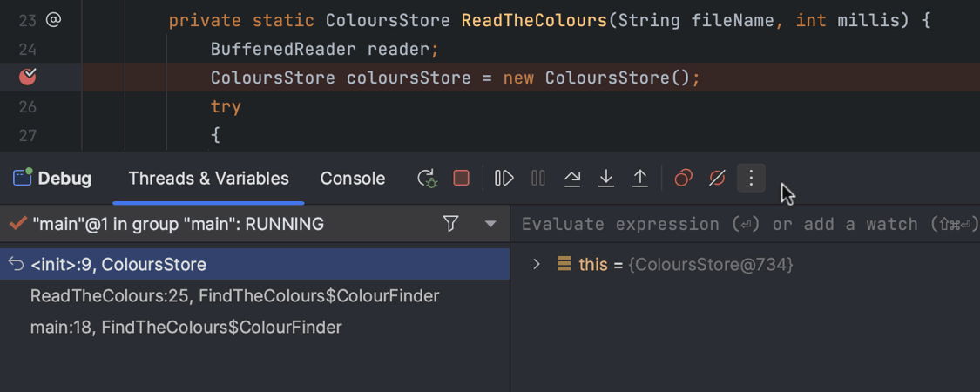Select the Threads & Variables tab

(208, 179)
